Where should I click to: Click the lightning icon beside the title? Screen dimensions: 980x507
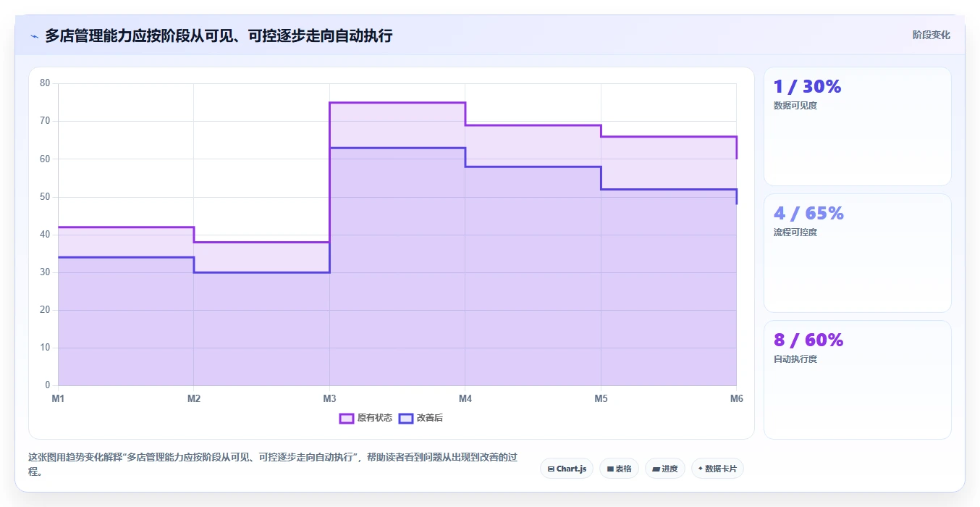point(34,35)
